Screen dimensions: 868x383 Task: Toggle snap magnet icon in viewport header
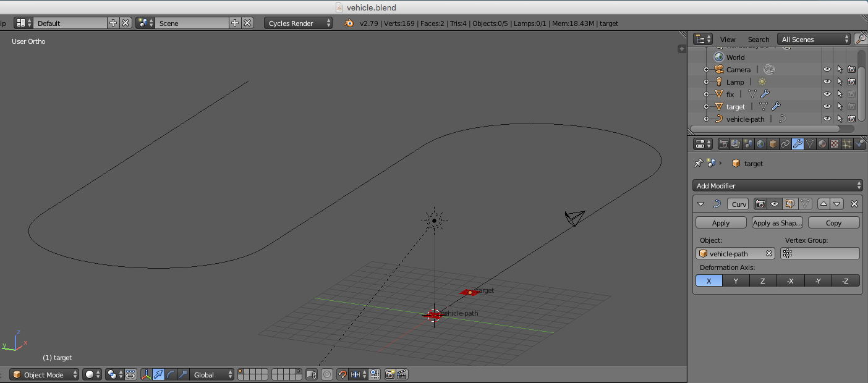coord(342,374)
